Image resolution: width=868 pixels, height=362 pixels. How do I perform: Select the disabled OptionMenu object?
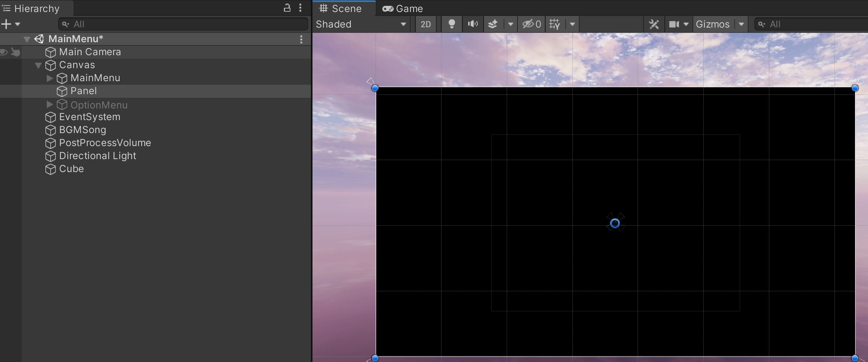(x=99, y=105)
